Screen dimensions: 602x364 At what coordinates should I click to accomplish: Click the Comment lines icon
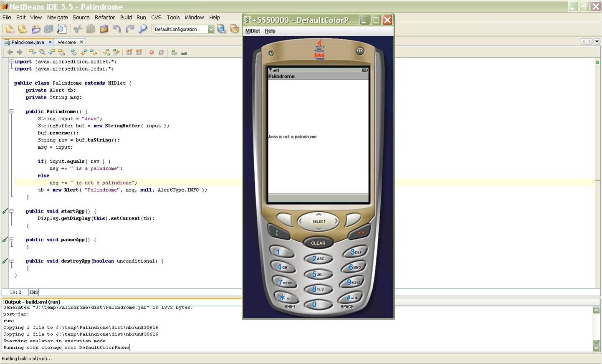174,52
